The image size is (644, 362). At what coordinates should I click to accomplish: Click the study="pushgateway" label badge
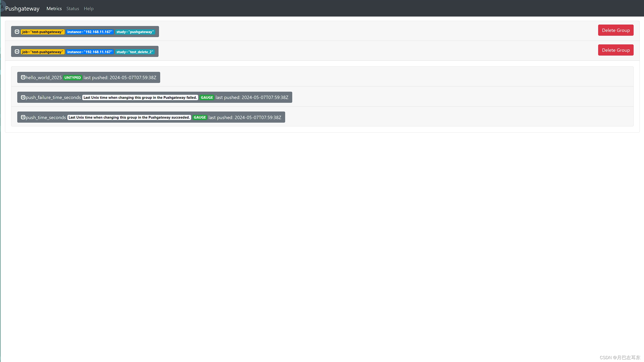[x=135, y=32]
